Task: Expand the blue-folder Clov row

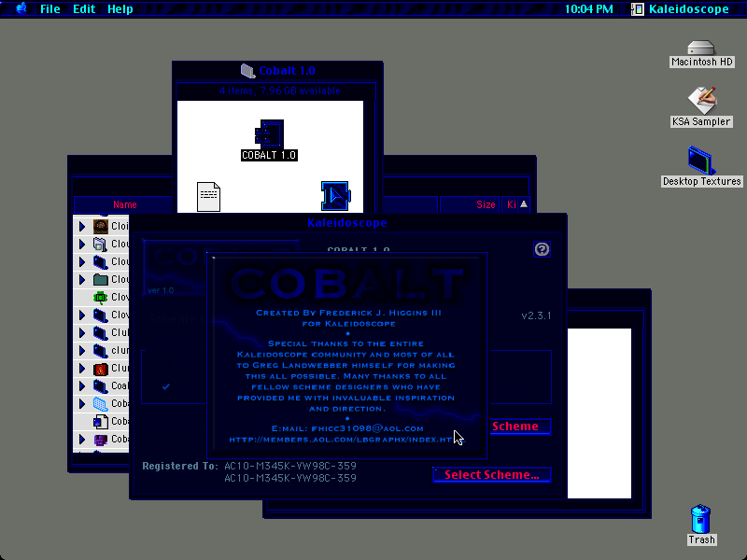Action: (x=82, y=315)
